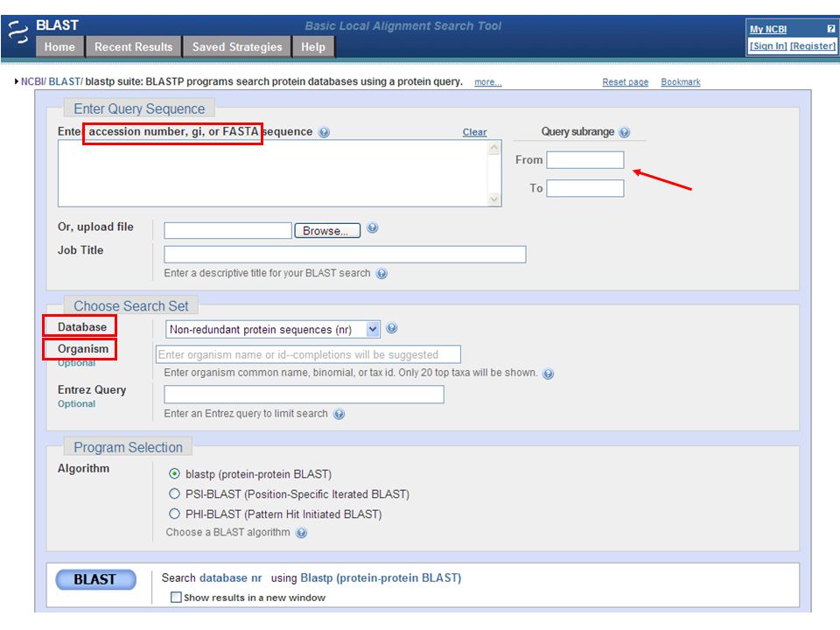Click 'Blastp (protein-protein BLAST)' summary text
Image resolution: width=840 pixels, height=630 pixels.
pyautogui.click(x=381, y=578)
